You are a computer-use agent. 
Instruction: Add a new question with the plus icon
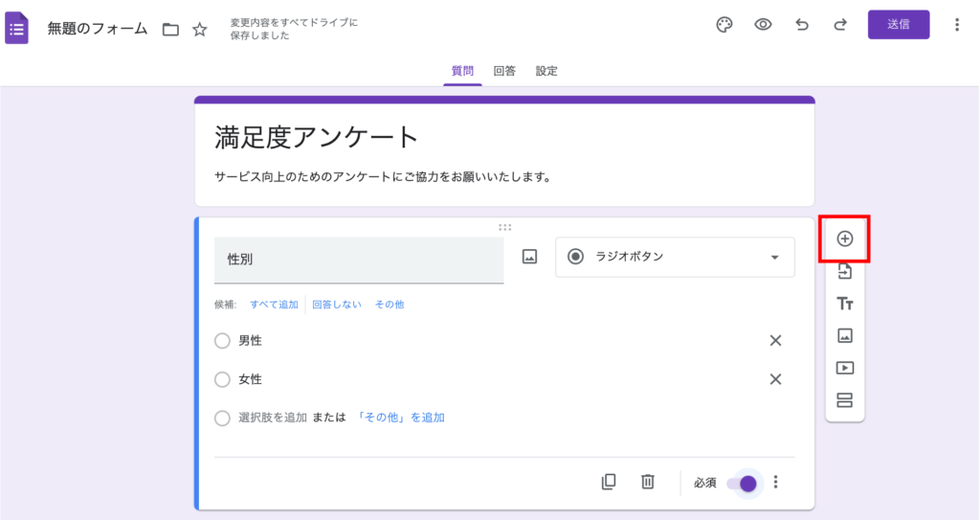(845, 238)
